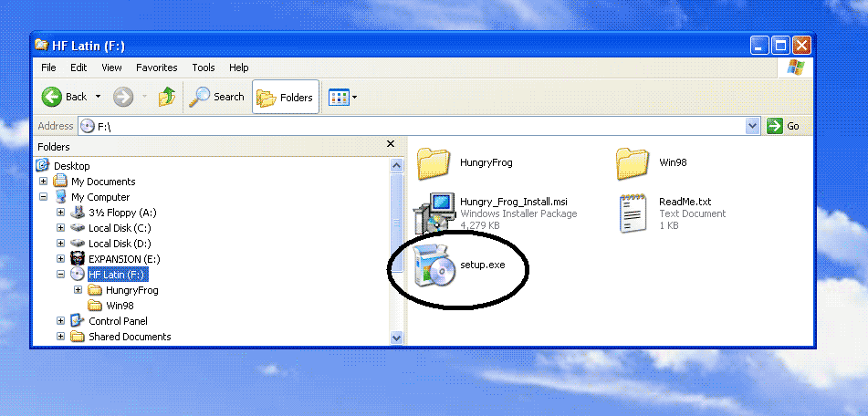
Task: Click the Forward navigation arrow
Action: 123,97
